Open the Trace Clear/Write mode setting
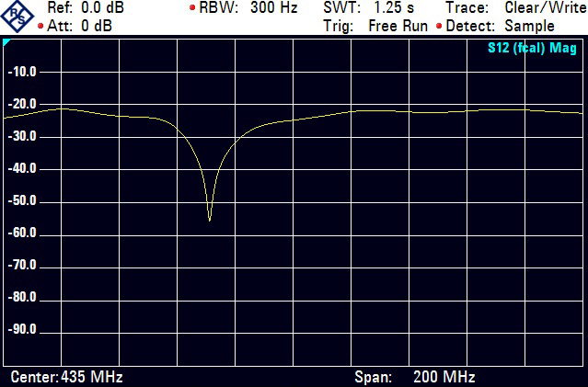Viewport: 588px width, 387px height. click(515, 8)
